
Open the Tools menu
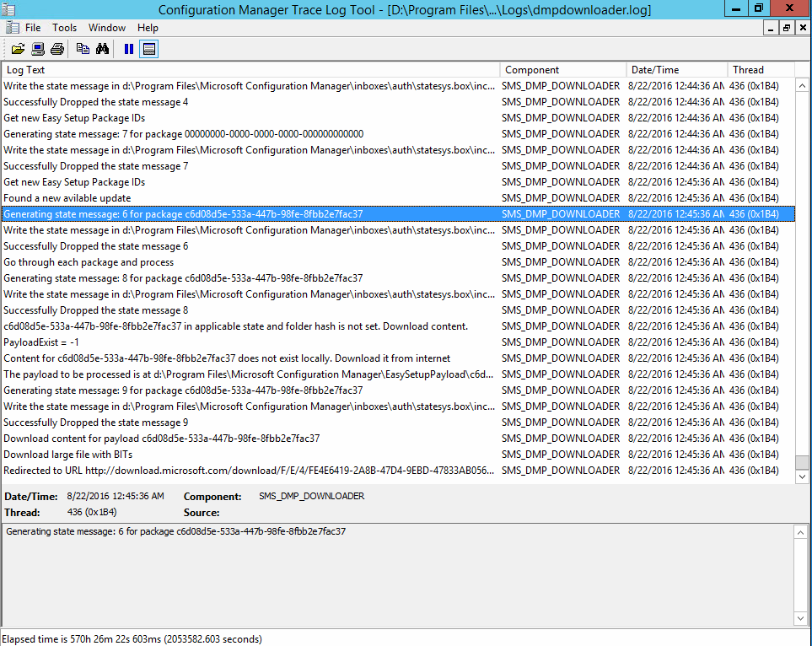coord(64,28)
